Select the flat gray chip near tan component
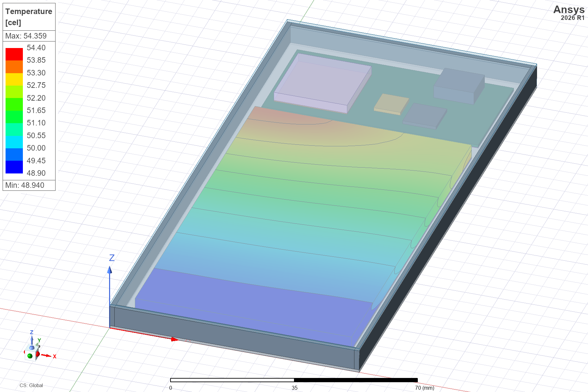 tap(425, 116)
